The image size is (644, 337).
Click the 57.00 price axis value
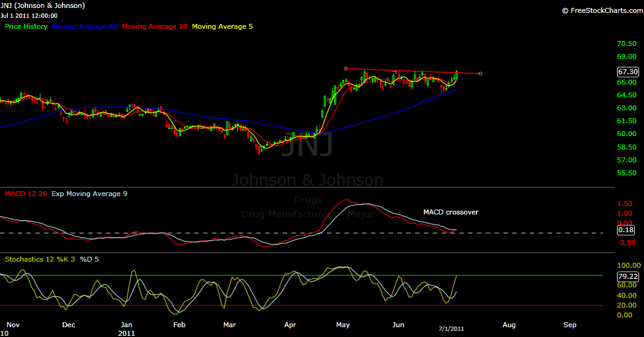coord(627,160)
